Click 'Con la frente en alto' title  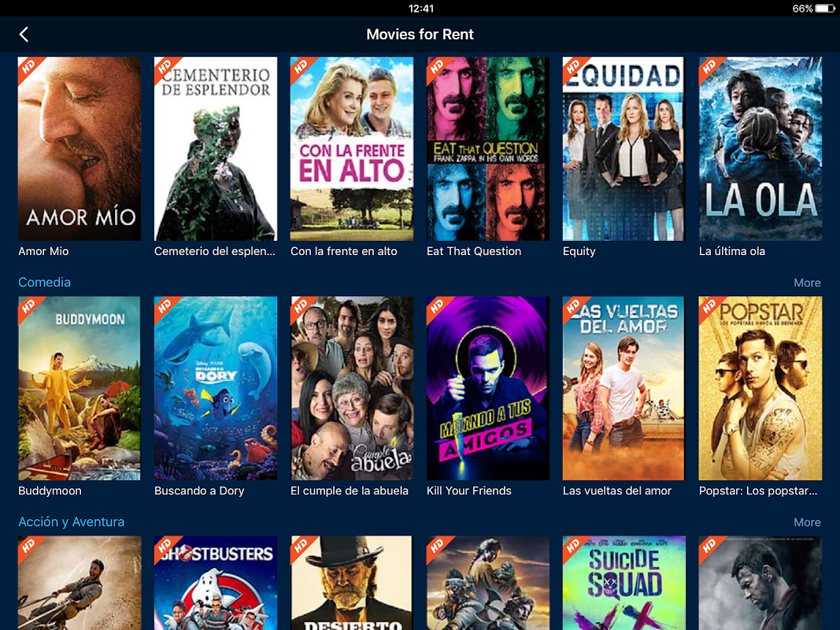pyautogui.click(x=344, y=251)
